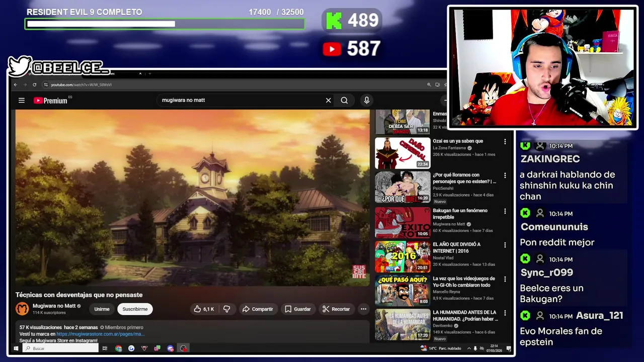This screenshot has height=362, width=644.
Task: Click the like thumbs-up button showing 6,1 K
Action: 204,309
